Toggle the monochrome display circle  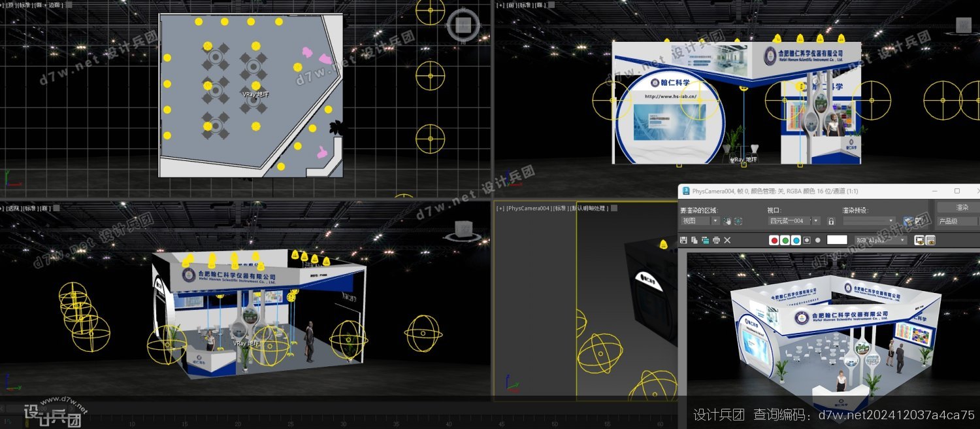coord(818,240)
